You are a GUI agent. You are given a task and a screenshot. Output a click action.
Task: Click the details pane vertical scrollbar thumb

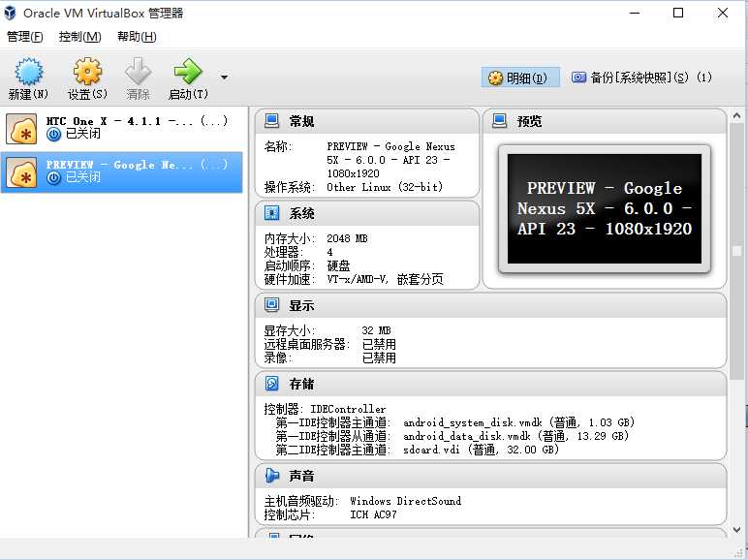pos(737,251)
